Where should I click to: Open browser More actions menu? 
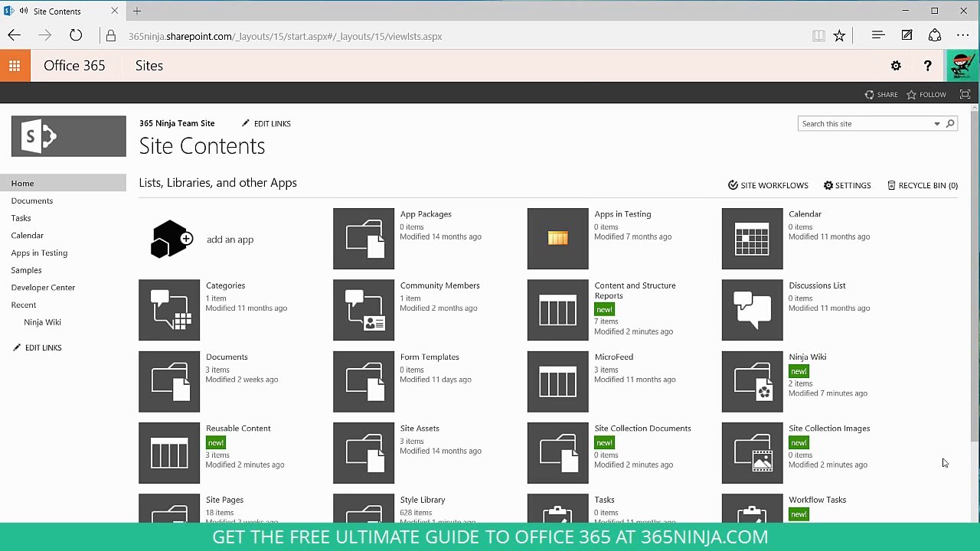963,35
